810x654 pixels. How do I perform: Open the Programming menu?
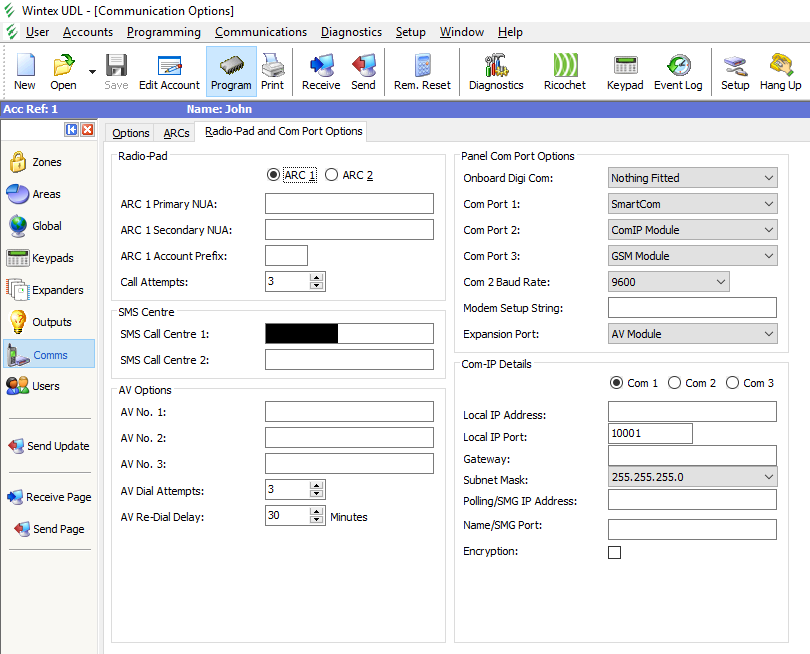pyautogui.click(x=164, y=32)
